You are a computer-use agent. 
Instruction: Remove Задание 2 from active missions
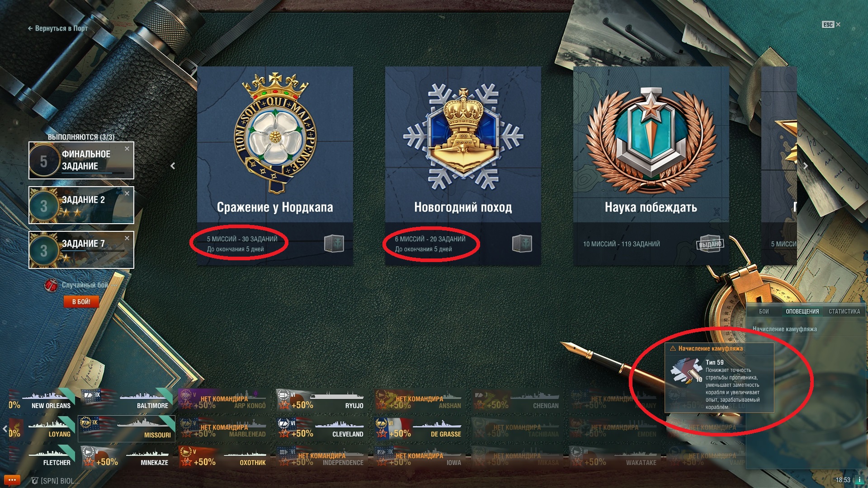tap(127, 193)
